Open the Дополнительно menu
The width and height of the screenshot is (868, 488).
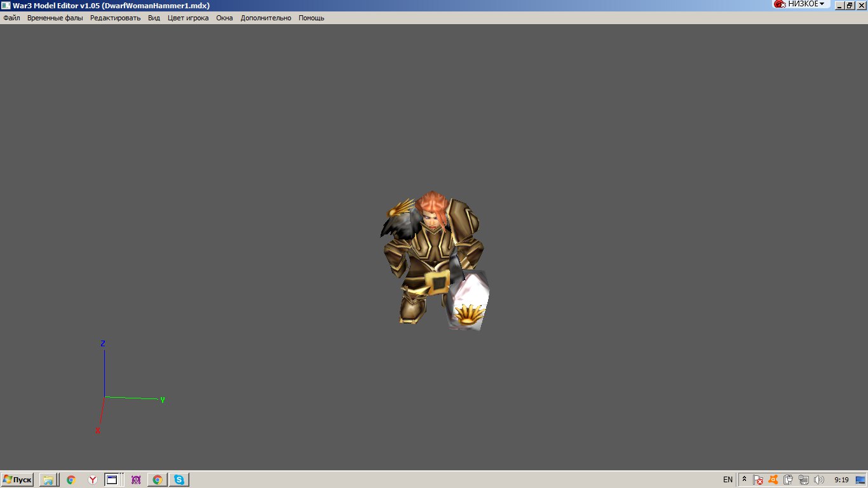point(266,18)
